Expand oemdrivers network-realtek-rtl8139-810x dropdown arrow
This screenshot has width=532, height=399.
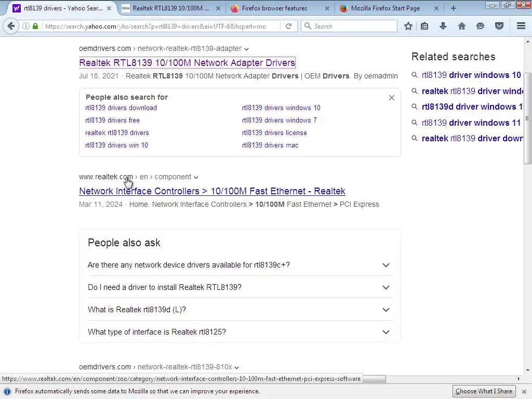click(x=236, y=367)
